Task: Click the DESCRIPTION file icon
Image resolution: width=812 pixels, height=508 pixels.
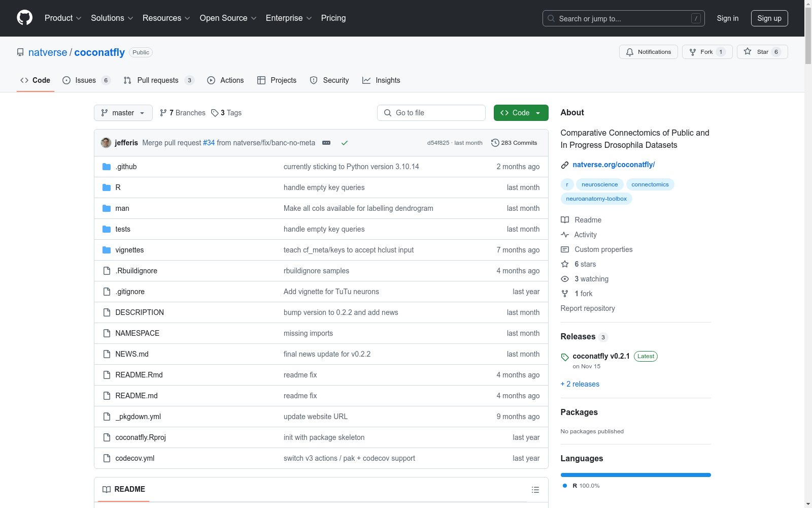Action: [107, 312]
